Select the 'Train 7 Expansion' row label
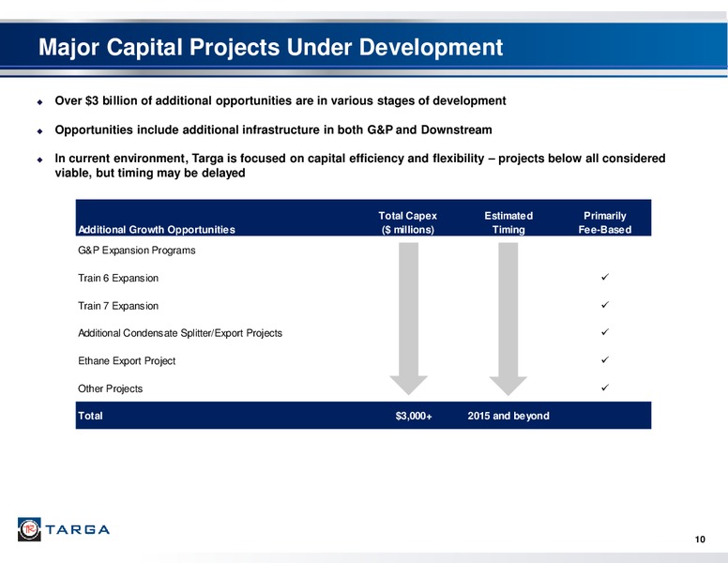This screenshot has height=563, width=728. [x=118, y=306]
